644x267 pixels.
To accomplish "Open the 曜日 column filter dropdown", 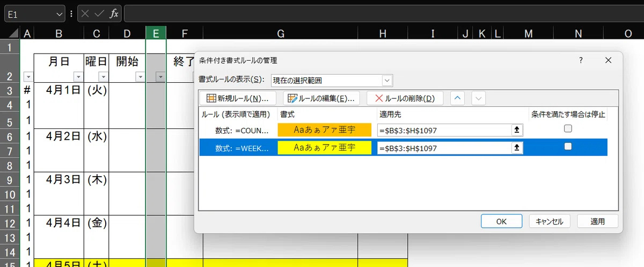I will [x=103, y=77].
